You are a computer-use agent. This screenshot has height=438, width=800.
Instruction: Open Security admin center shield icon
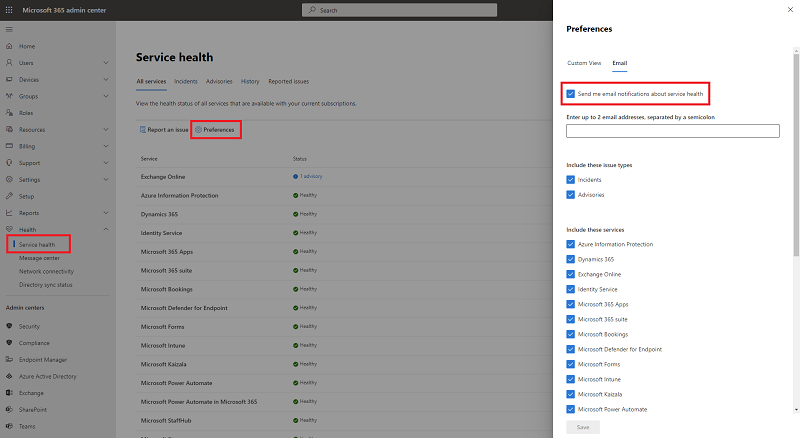click(9, 326)
